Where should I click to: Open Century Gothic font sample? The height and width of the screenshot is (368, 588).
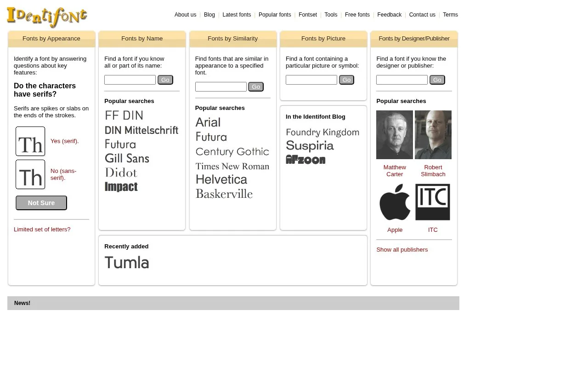tap(232, 152)
